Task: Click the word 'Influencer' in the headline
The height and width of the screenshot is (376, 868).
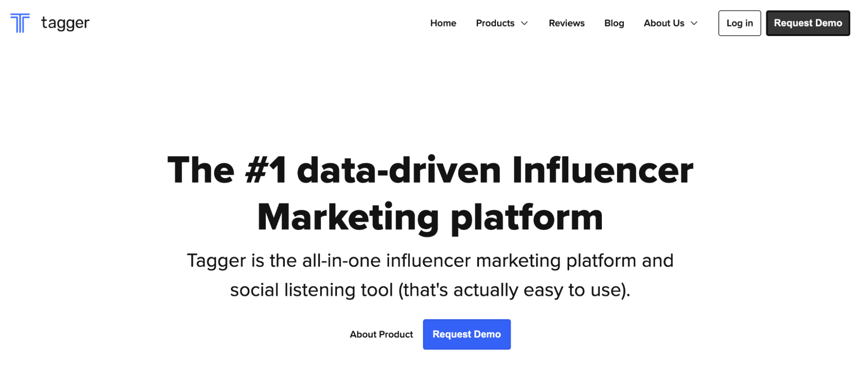Action: click(603, 170)
